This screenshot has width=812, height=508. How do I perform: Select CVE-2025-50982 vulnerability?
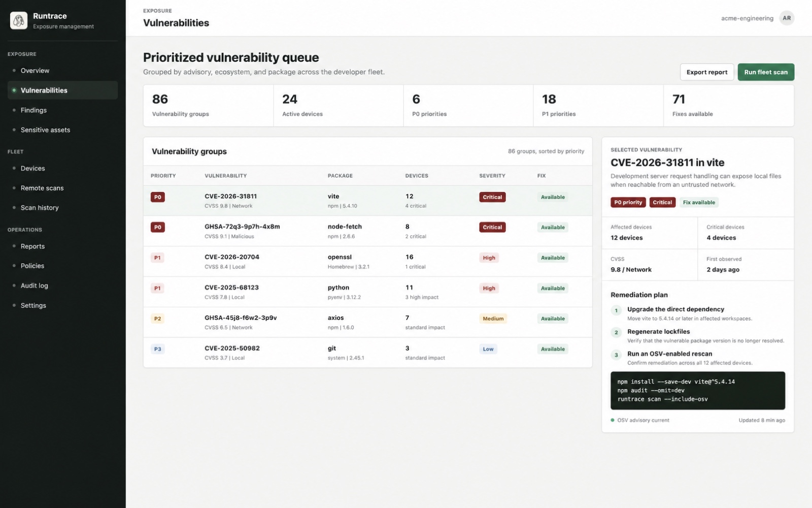(367, 353)
